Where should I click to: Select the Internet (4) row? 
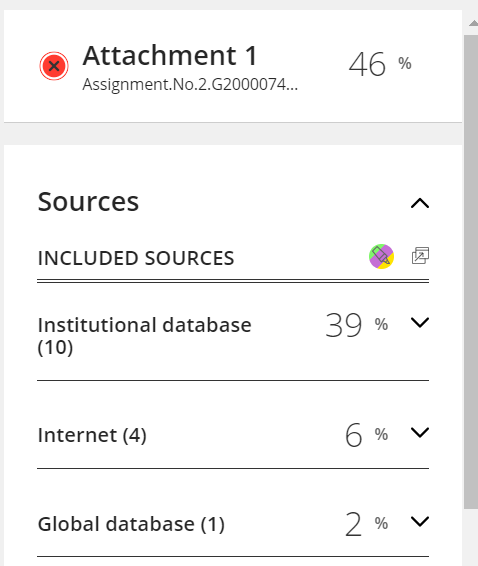coord(233,435)
